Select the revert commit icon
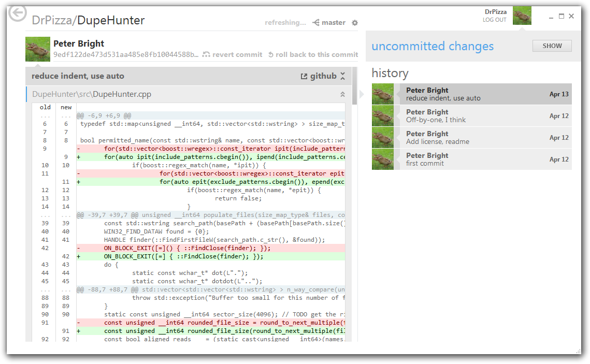Viewport: 590px width, 364px height. [x=206, y=54]
